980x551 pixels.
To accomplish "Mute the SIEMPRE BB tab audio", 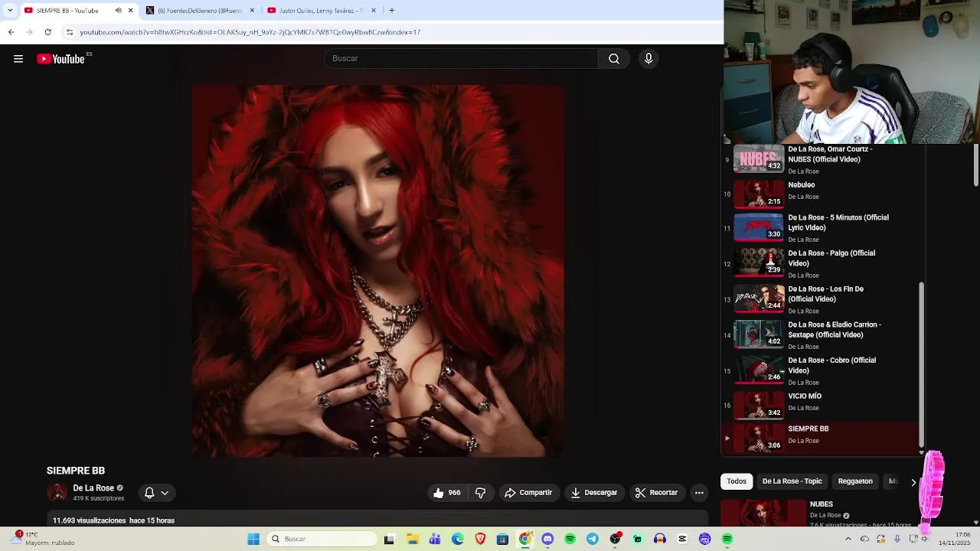I will pos(118,11).
